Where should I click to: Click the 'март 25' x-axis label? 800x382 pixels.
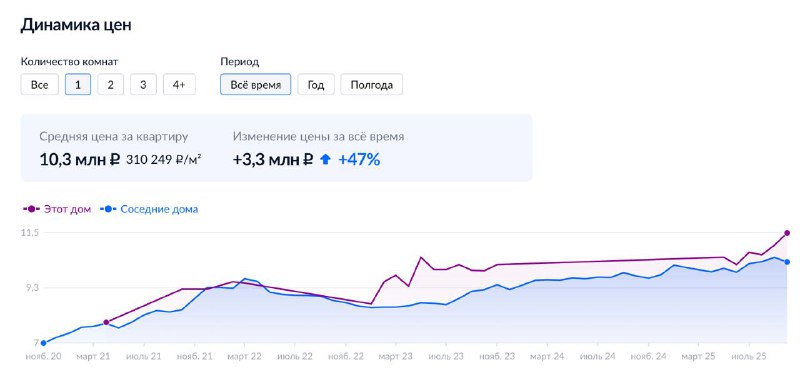click(x=698, y=356)
